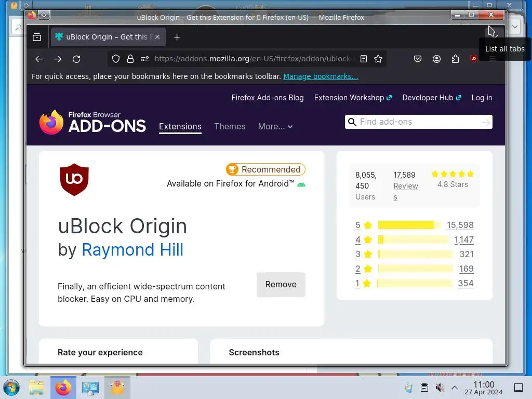Image resolution: width=532 pixels, height=399 pixels.
Task: Open Developer Hub link
Action: pos(432,98)
